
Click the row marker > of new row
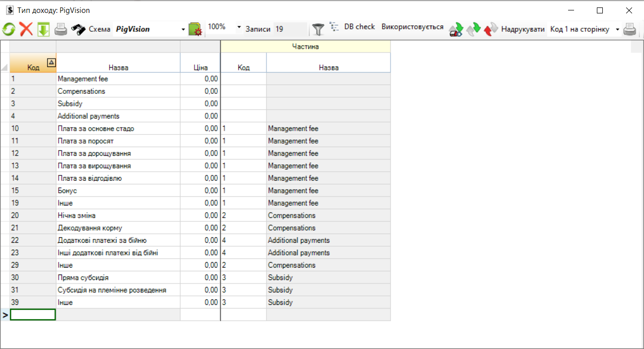point(5,315)
